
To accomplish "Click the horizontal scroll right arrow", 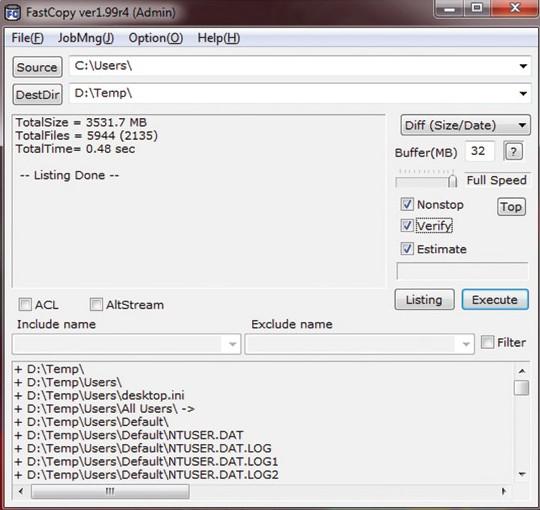I will pos(504,491).
